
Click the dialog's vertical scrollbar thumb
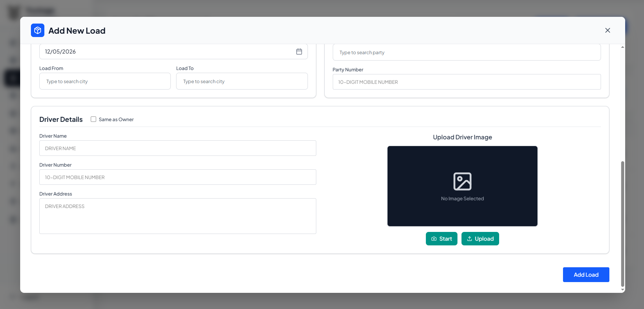tap(622, 224)
